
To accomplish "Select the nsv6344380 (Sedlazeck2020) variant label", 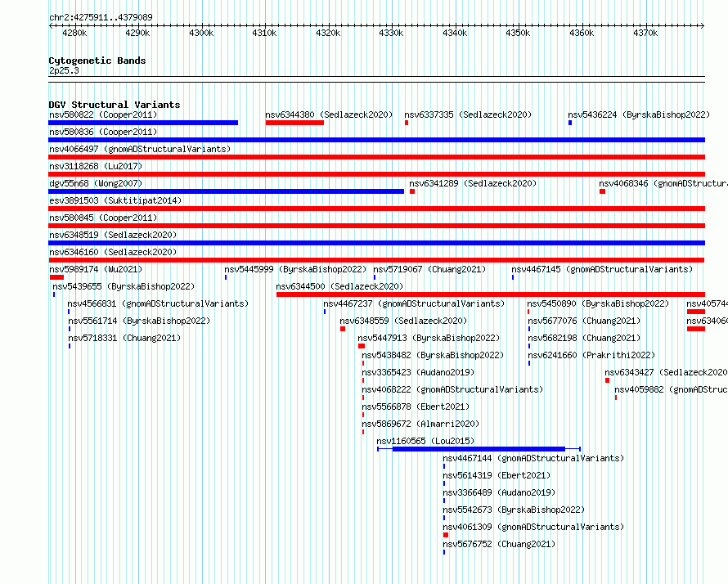I will click(329, 115).
